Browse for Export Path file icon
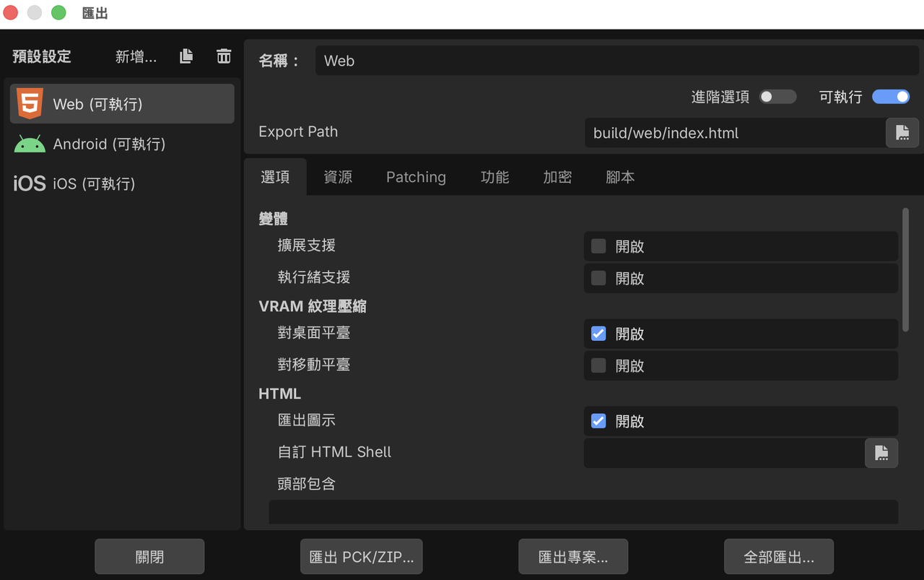 click(902, 132)
